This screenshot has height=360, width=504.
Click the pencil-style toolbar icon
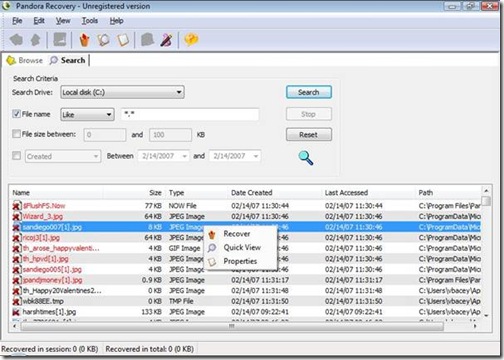(x=166, y=40)
